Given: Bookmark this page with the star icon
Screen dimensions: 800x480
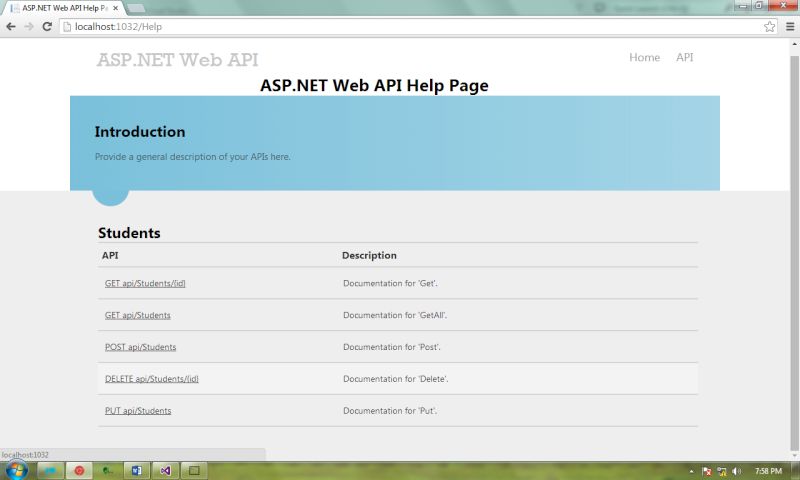Looking at the screenshot, I should [x=769, y=27].
